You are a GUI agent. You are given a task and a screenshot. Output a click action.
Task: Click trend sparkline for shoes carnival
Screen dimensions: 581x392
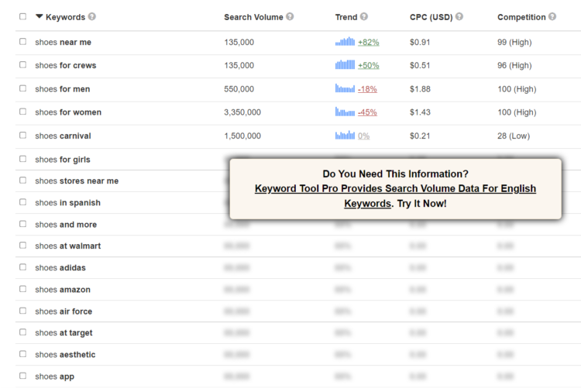click(345, 136)
